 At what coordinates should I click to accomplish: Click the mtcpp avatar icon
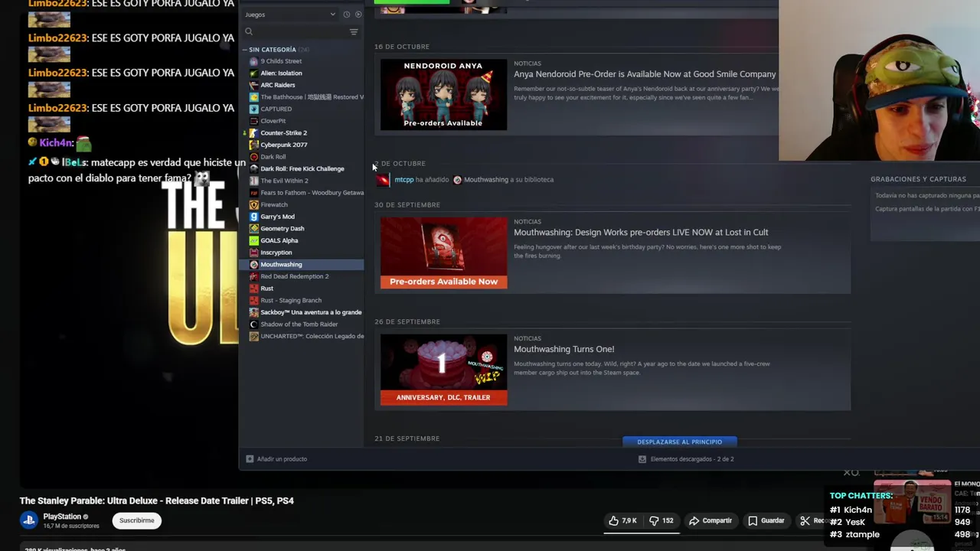click(384, 180)
